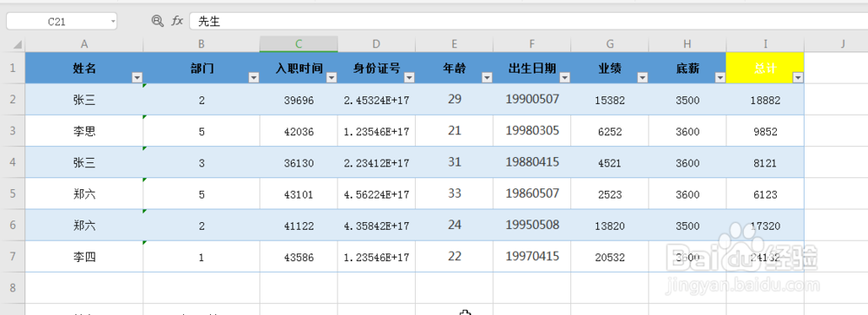This screenshot has width=868, height=315.
Task: Click total cell 6123
Action: pos(765,194)
